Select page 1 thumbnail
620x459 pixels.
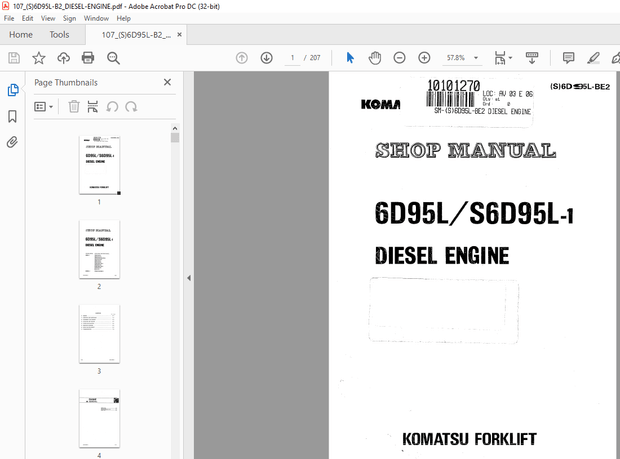99,165
